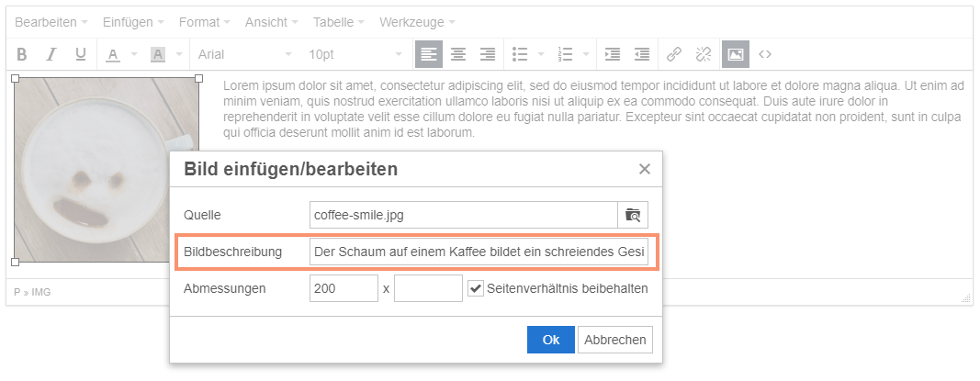The width and height of the screenshot is (980, 381).
Task: Confirm with the Ok button
Action: coord(551,340)
